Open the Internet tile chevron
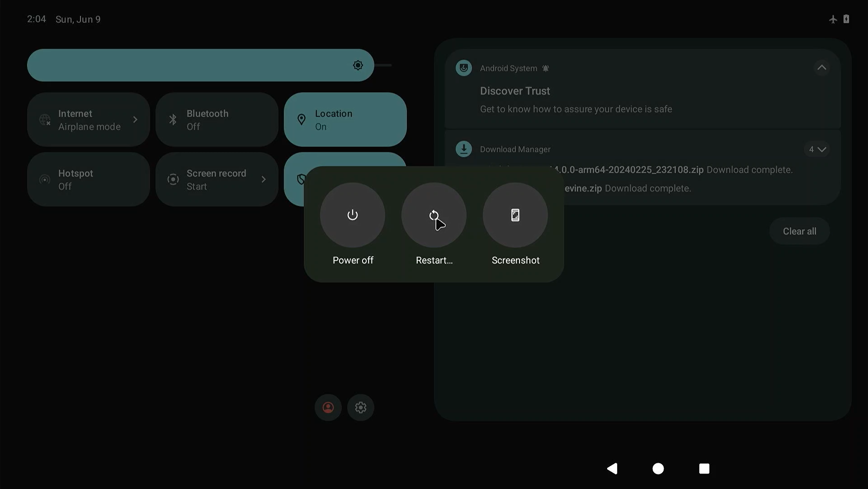Image resolution: width=868 pixels, height=489 pixels. click(x=135, y=120)
